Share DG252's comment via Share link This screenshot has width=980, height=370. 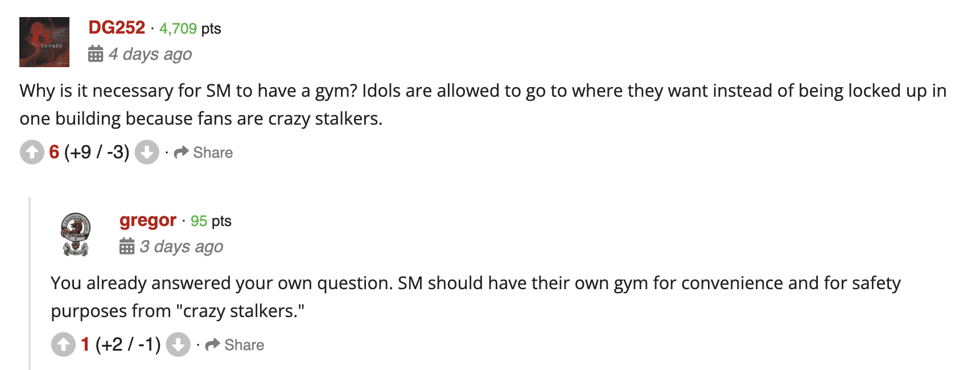pos(213,152)
